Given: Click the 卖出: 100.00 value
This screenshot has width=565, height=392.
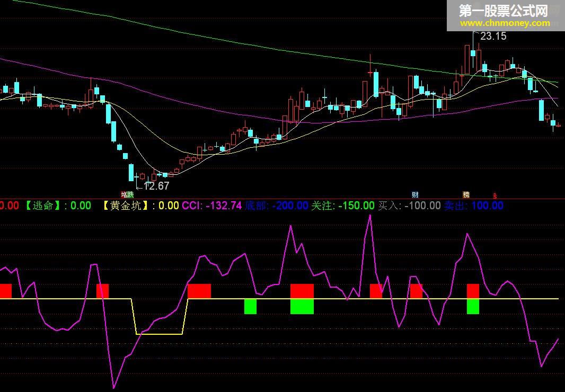Looking at the screenshot, I should pos(473,206).
